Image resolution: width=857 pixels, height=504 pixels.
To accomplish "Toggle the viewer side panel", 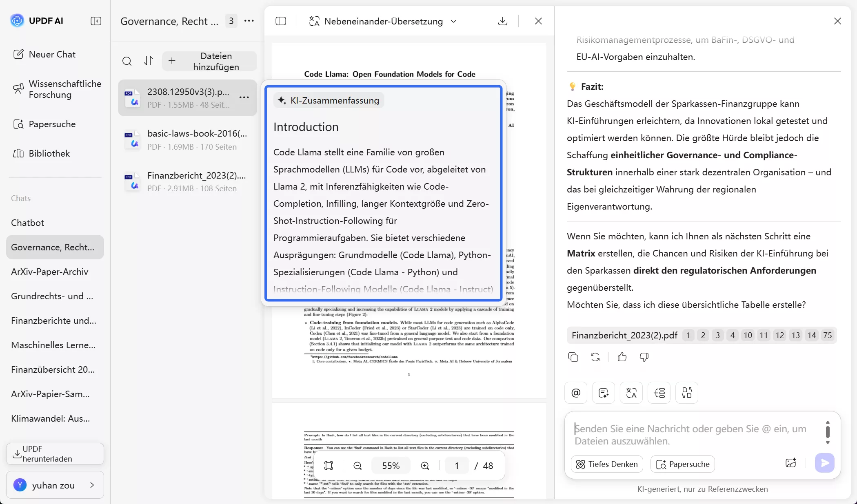I will [x=281, y=21].
